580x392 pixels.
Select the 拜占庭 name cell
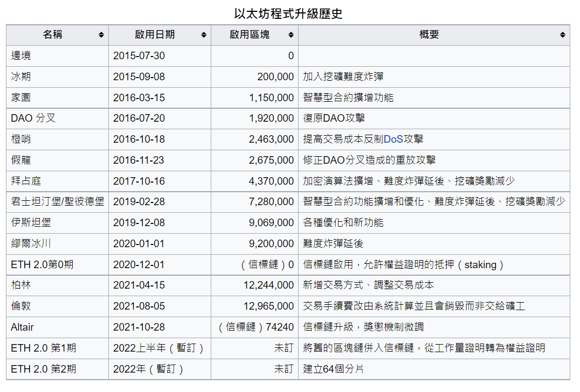pos(57,181)
